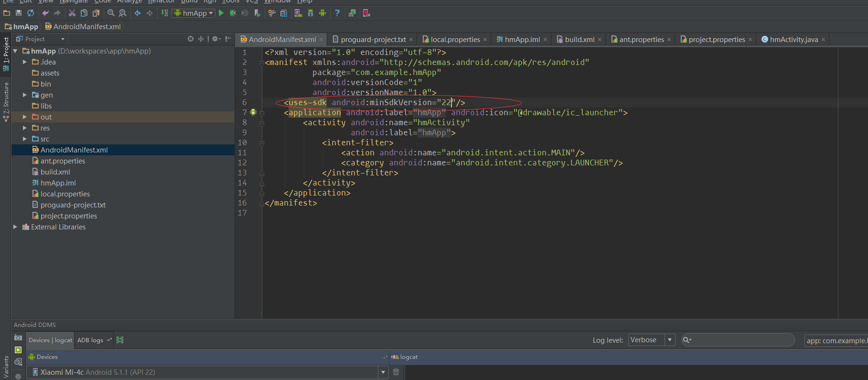The image size is (868, 380).
Task: Switch to the build.xml tab
Action: tap(579, 39)
